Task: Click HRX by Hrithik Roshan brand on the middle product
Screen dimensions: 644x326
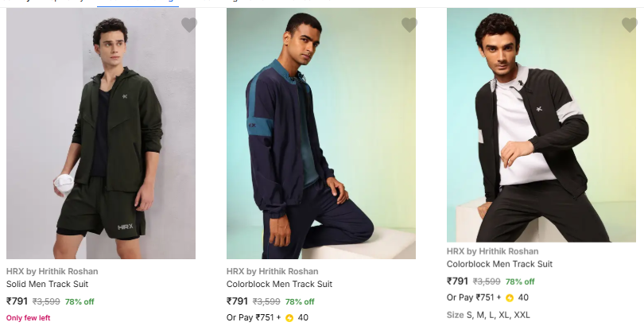Action: tap(273, 271)
